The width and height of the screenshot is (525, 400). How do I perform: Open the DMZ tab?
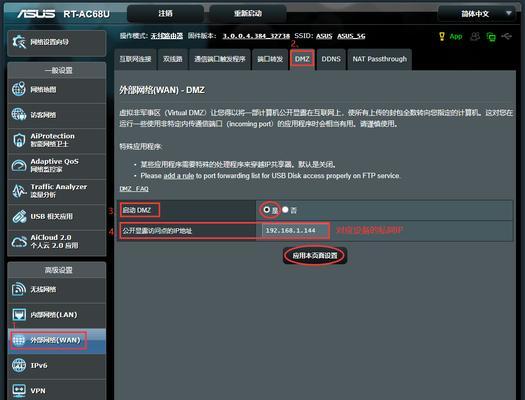coord(302,59)
